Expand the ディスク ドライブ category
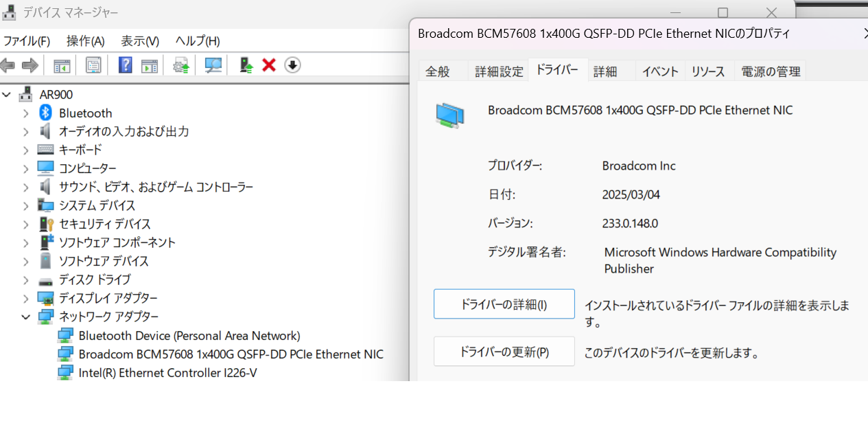The height and width of the screenshot is (445, 868). click(x=25, y=280)
